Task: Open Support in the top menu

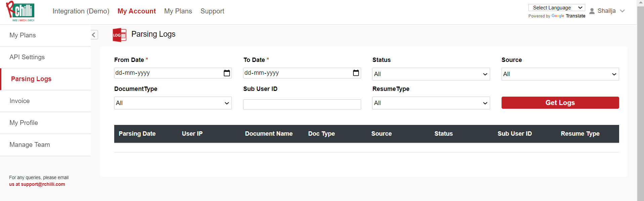Action: tap(212, 11)
